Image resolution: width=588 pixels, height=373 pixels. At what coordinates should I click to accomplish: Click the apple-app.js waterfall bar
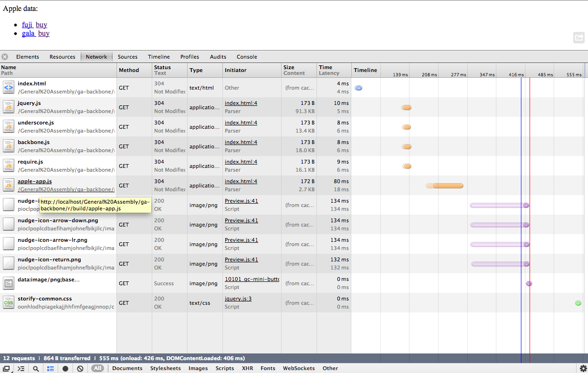pos(445,186)
